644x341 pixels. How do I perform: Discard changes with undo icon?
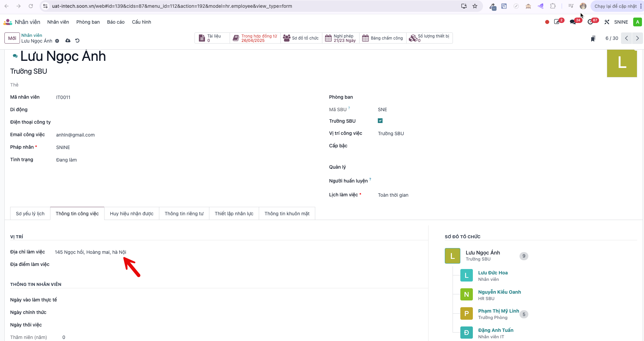[77, 41]
